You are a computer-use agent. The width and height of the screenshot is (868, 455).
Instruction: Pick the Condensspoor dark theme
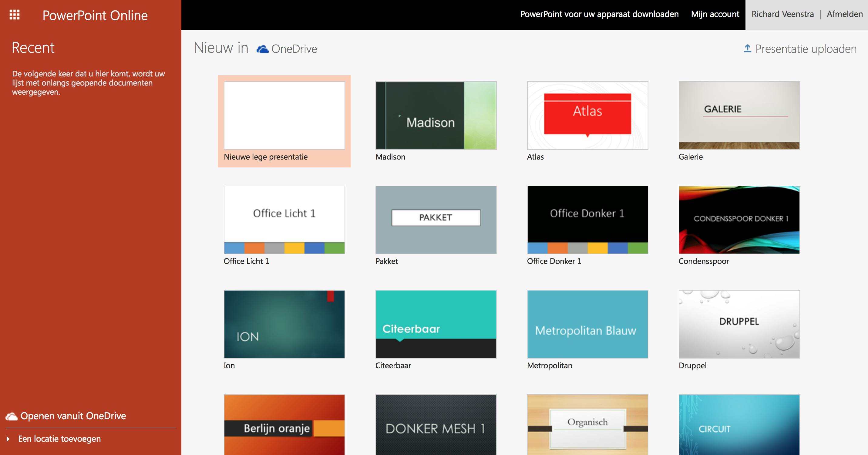pos(739,220)
